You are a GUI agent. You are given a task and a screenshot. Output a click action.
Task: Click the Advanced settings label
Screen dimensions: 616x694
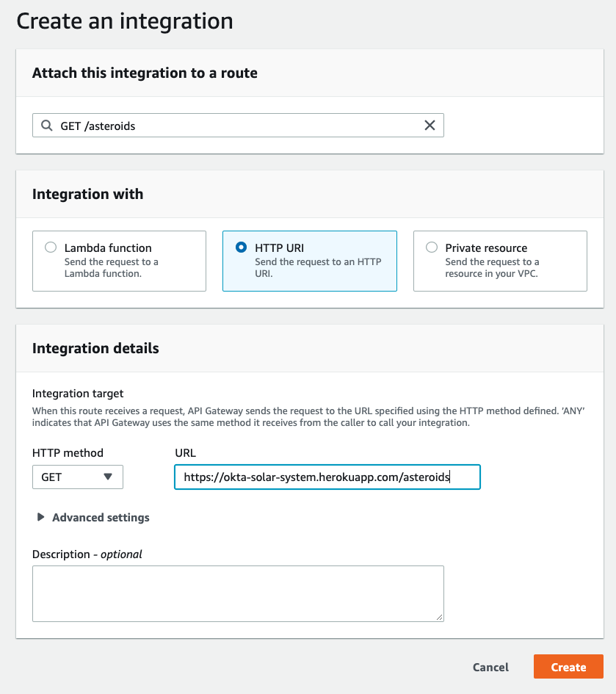[101, 518]
